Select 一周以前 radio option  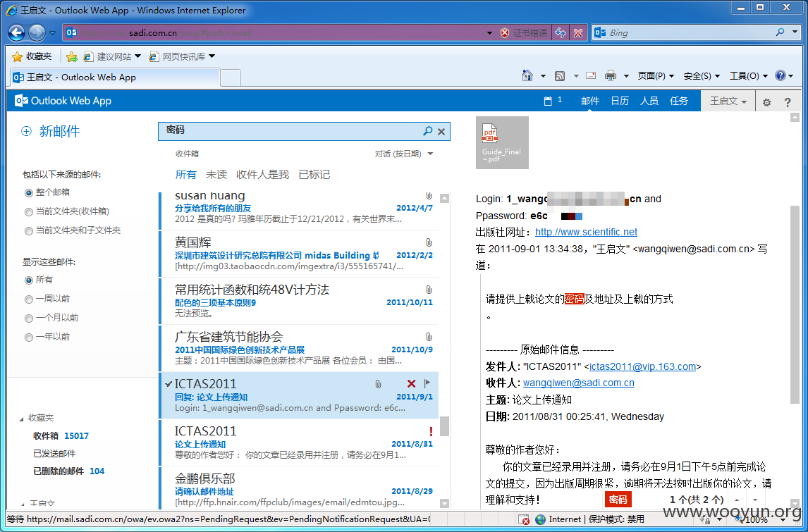[x=29, y=299]
